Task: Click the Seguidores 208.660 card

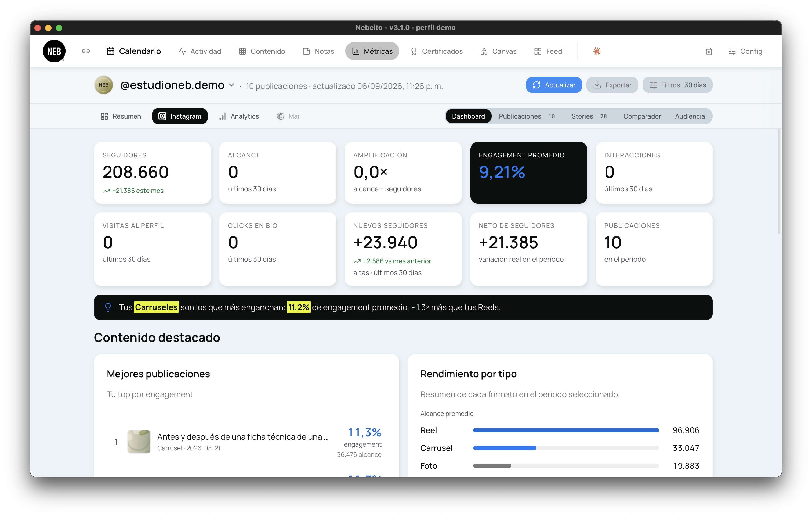Action: (x=153, y=173)
